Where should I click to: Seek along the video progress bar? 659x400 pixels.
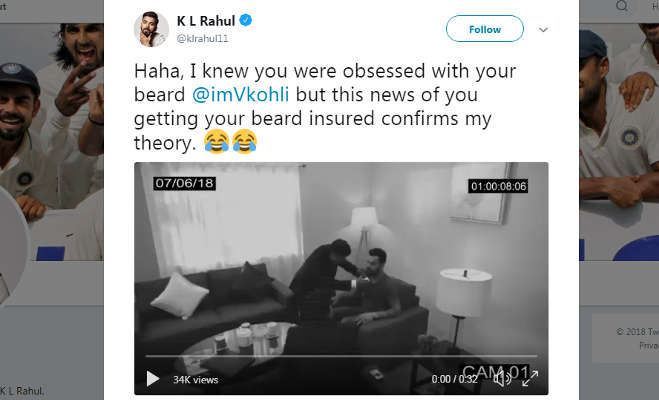coord(341,356)
